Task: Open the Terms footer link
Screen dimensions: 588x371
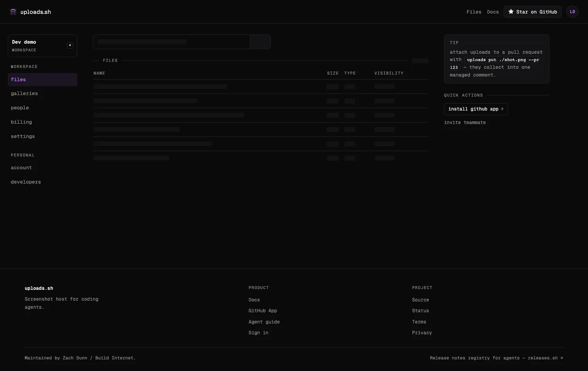Action: click(419, 322)
